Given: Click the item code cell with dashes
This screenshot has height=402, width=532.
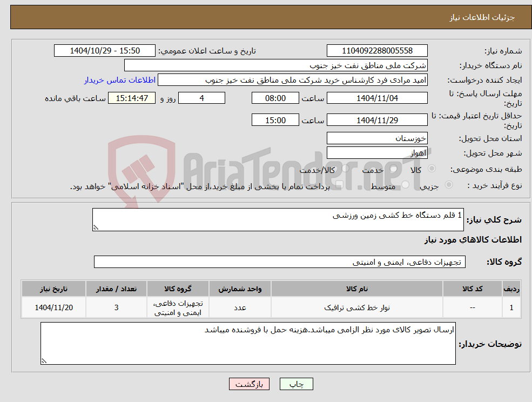Looking at the screenshot, I should point(472,307).
